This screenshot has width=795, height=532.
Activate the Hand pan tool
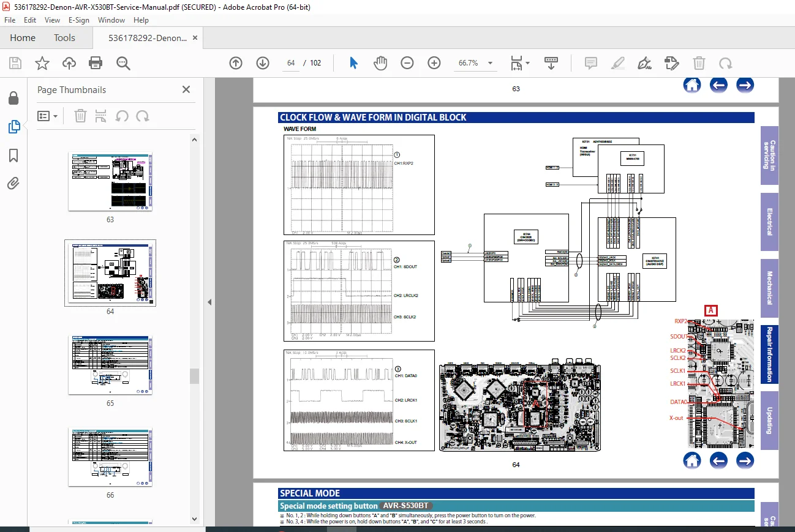pos(380,63)
